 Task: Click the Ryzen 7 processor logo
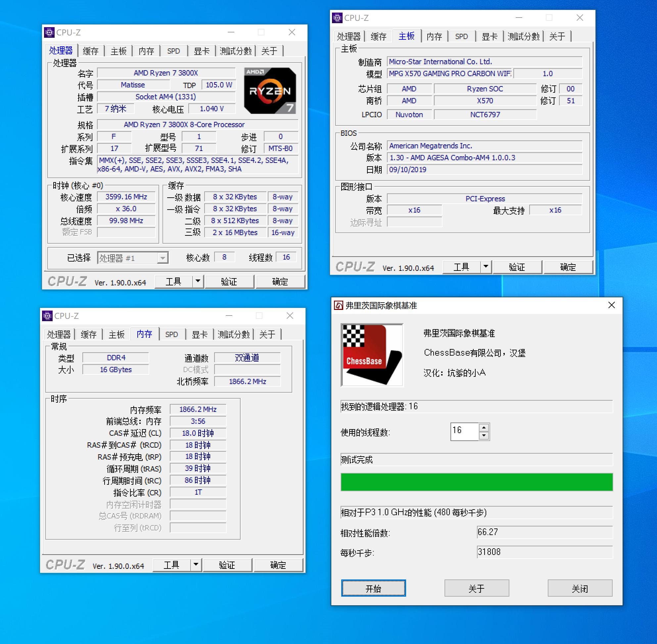click(x=270, y=90)
